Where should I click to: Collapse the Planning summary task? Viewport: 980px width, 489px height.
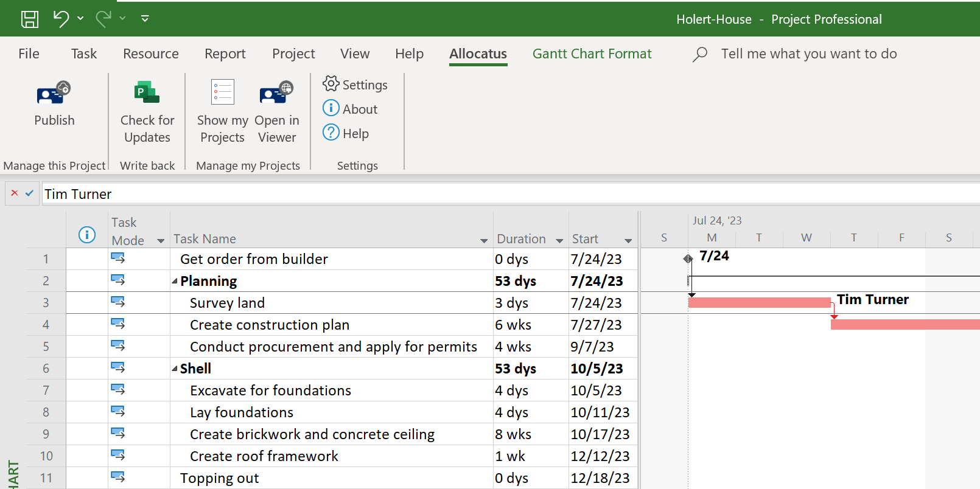pyautogui.click(x=175, y=281)
